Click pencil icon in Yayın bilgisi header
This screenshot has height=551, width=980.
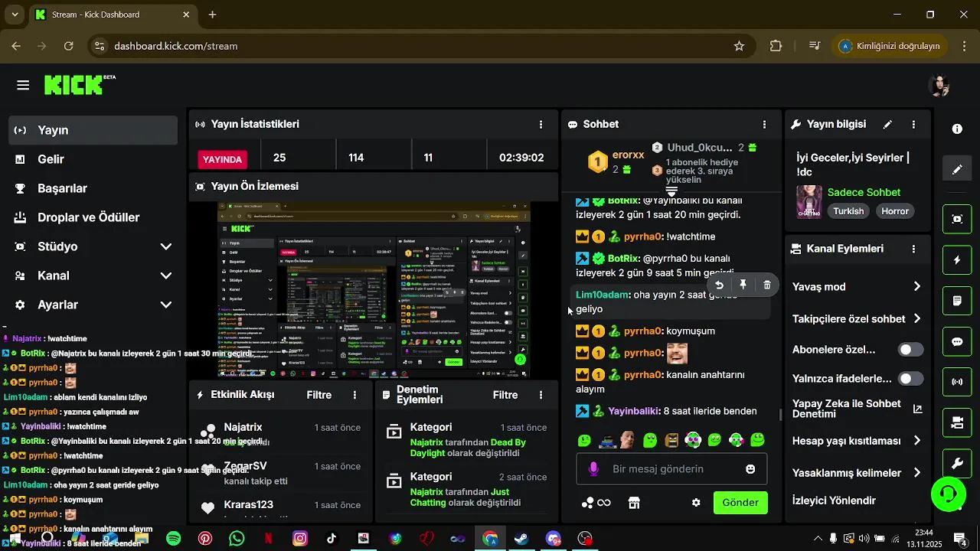point(887,124)
